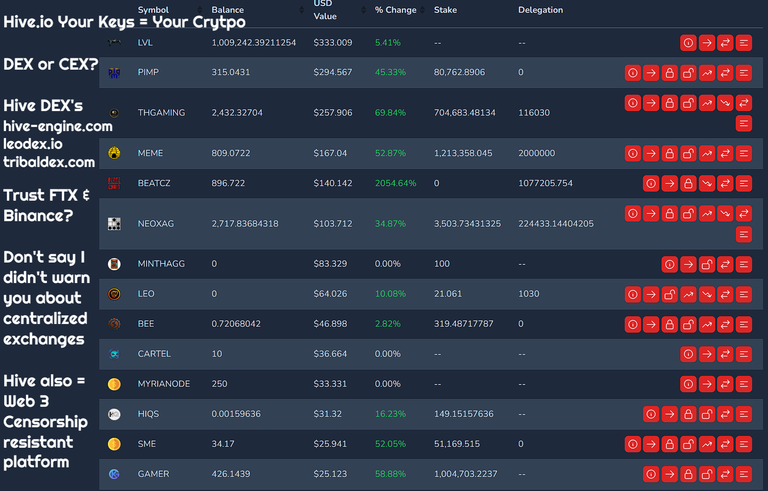Viewport: 768px width, 491px height.
Task: Open the trade swap icon for MINTHAGG
Action: coord(725,265)
